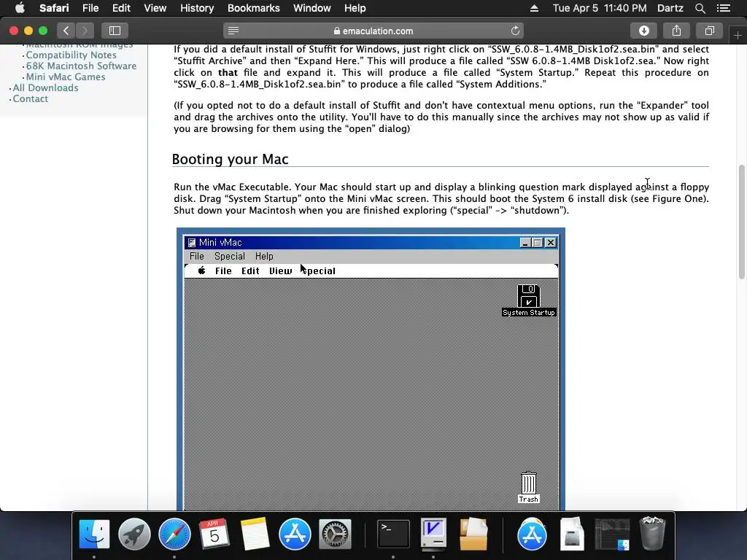Image resolution: width=747 pixels, height=560 pixels.
Task: Open Spotlight search magnifier in menu bar
Action: click(700, 8)
